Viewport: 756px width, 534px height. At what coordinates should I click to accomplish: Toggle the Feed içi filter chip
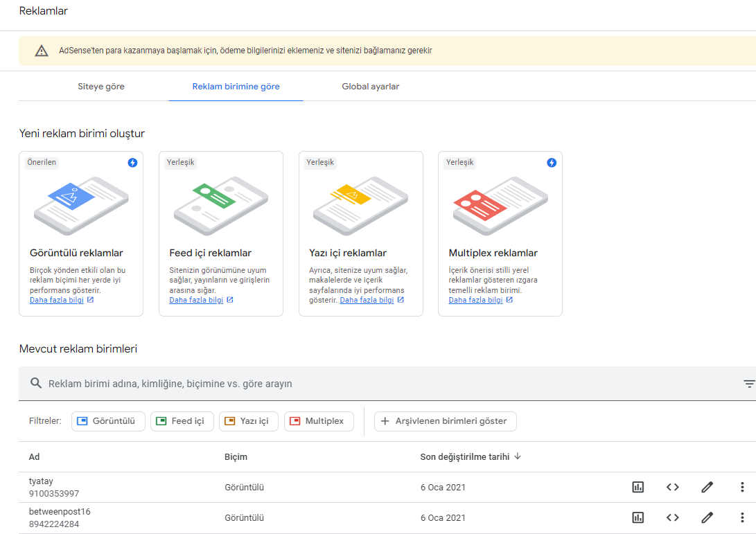click(x=182, y=421)
